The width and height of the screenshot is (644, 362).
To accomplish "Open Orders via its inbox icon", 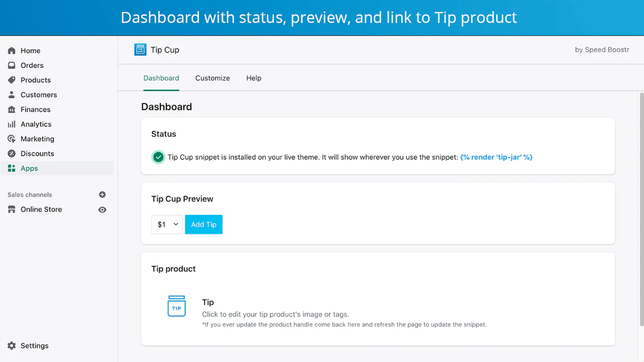I will coord(11,66).
